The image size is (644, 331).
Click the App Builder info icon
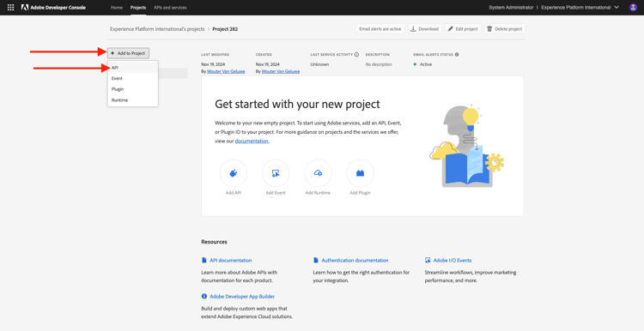tap(204, 297)
